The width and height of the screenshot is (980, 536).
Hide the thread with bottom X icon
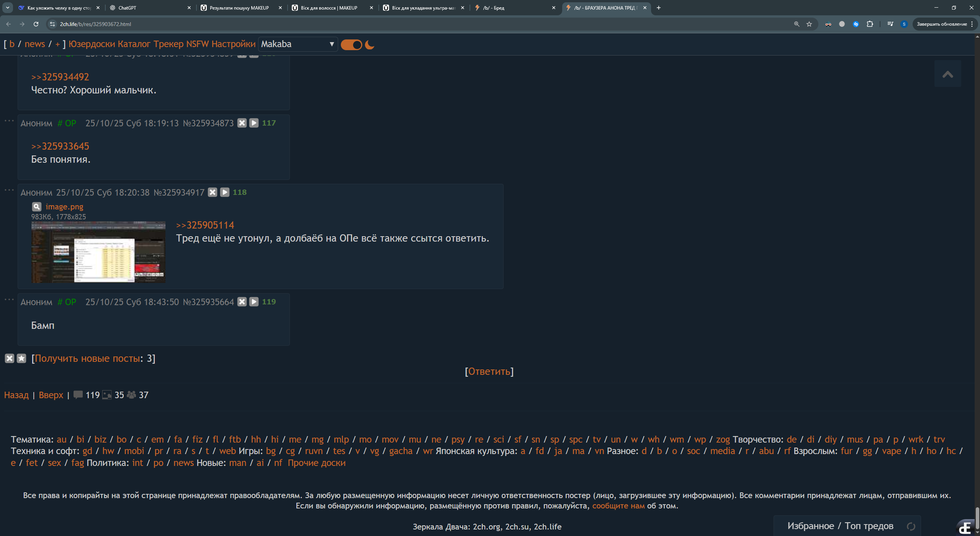click(x=10, y=358)
